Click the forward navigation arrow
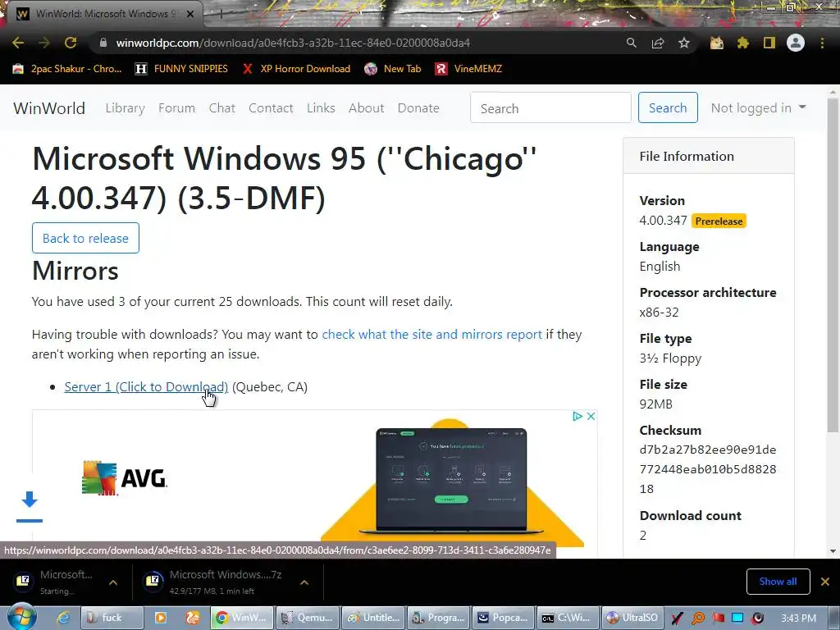 click(44, 43)
